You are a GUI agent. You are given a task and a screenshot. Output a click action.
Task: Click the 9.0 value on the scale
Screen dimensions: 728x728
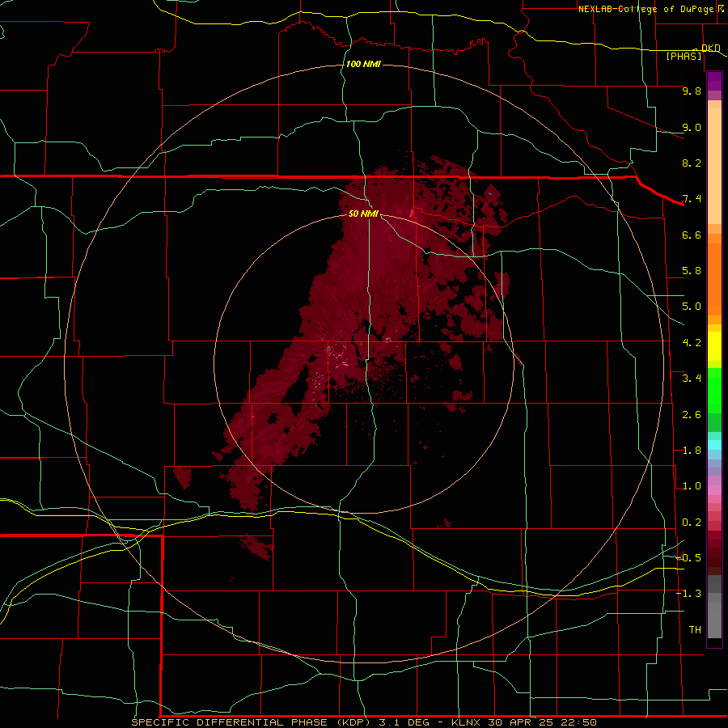pos(692,127)
